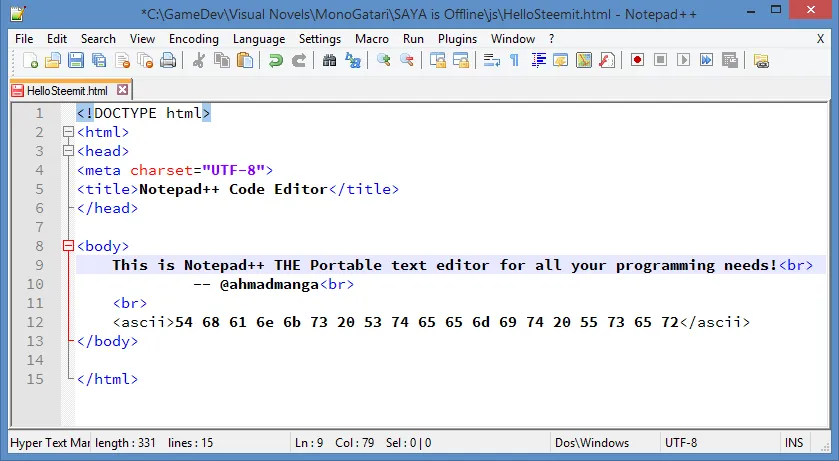Click the user defined language icon
This screenshot has height=461, width=839.
(x=561, y=60)
